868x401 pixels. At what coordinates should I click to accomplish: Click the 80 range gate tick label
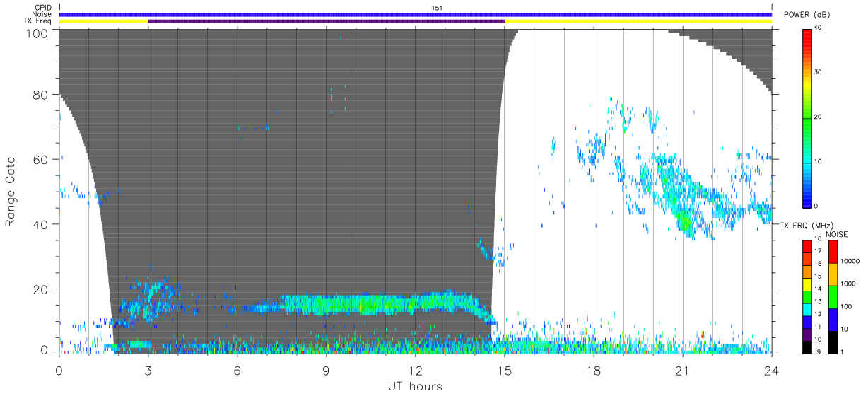pyautogui.click(x=41, y=95)
